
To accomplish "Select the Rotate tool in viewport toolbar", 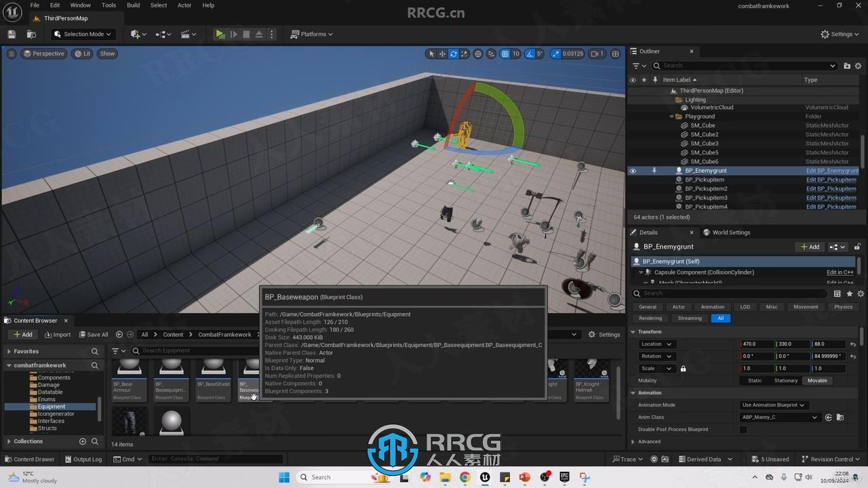I will tap(453, 54).
